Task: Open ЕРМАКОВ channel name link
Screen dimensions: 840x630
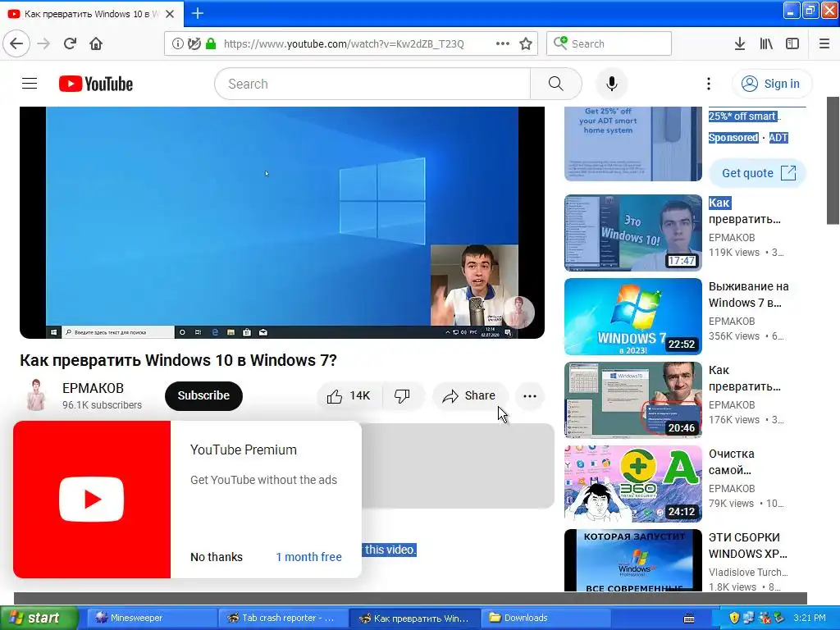Action: (93, 388)
